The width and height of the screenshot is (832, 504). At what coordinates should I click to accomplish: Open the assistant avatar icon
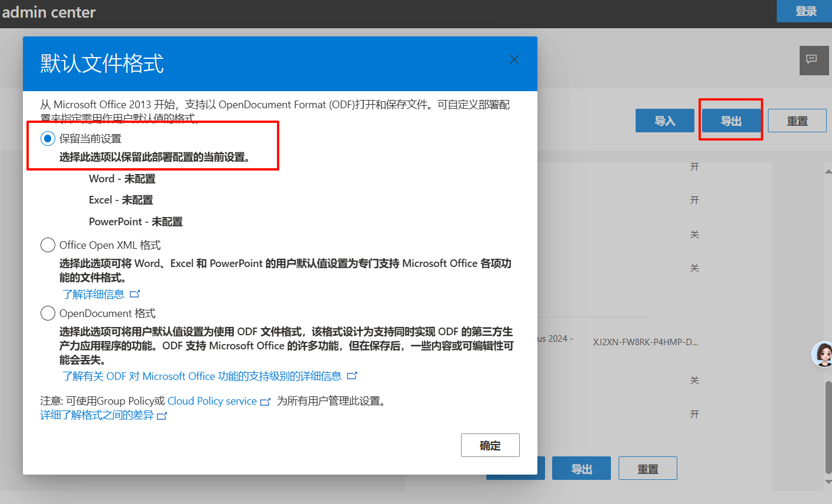(x=822, y=354)
